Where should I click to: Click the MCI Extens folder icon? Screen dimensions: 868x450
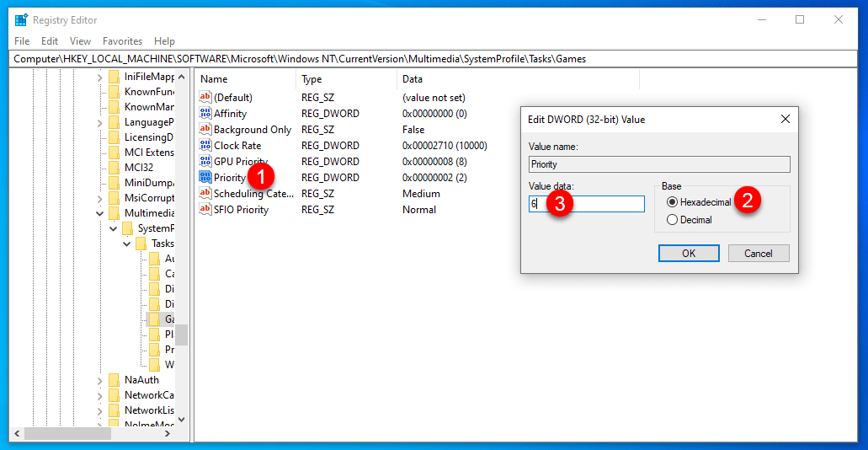coord(114,153)
